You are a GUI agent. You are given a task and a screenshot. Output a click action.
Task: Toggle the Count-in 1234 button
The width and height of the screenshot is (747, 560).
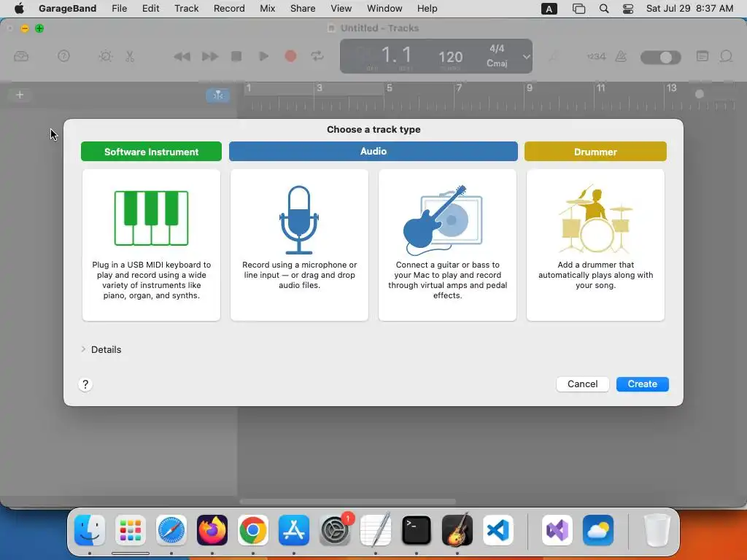click(x=596, y=57)
